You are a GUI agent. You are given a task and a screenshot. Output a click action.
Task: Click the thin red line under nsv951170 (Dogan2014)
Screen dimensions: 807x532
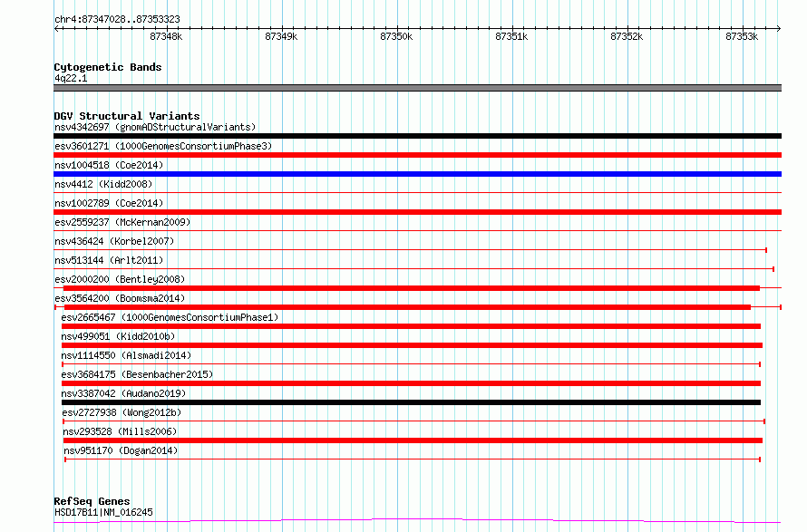[413, 459]
